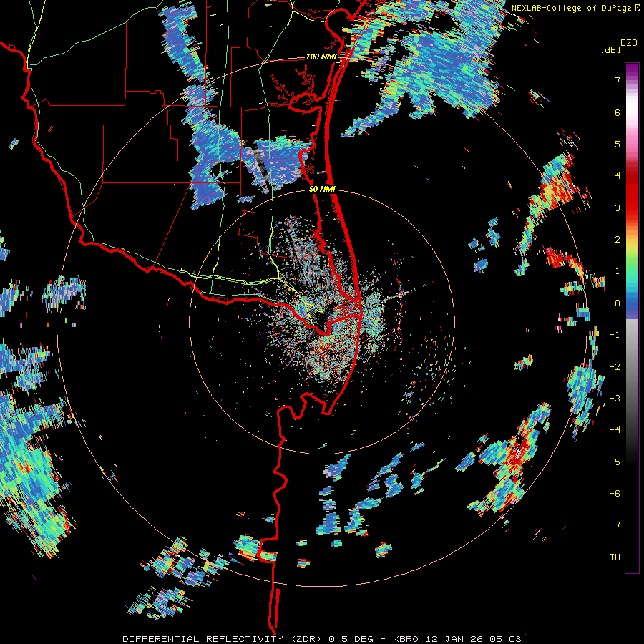Click the NEXLAB-College of DuPage label
Screen dimensions: 644x644
click(572, 8)
